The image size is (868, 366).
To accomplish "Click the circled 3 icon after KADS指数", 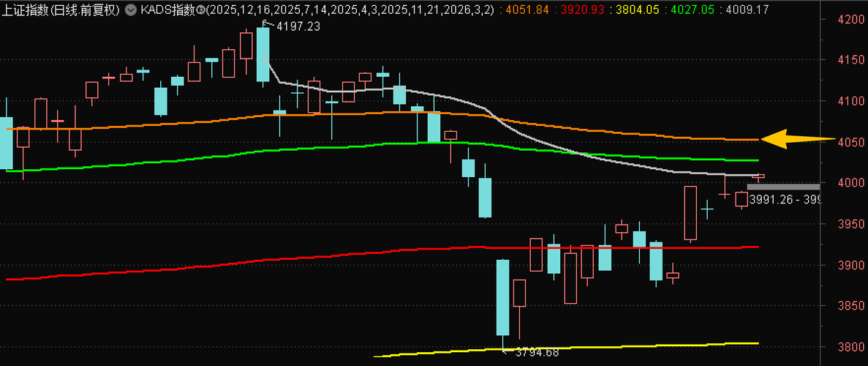I will pos(200,10).
